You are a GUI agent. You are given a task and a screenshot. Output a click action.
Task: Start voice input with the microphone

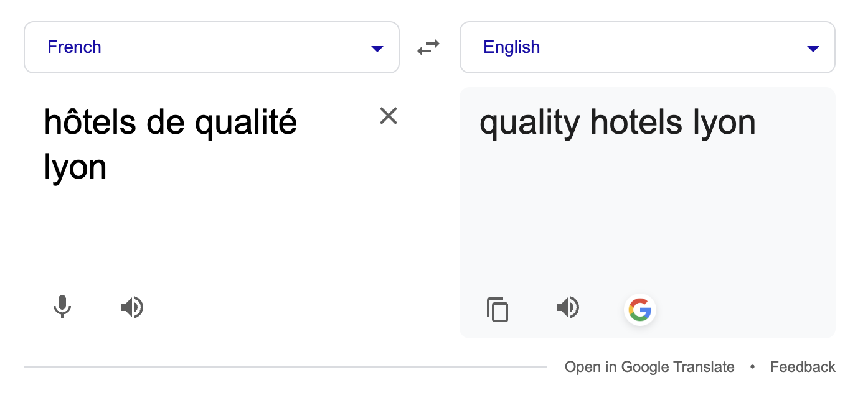point(62,307)
